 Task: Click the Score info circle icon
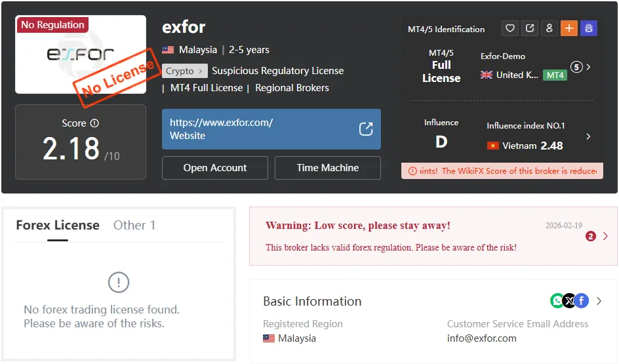tap(94, 123)
